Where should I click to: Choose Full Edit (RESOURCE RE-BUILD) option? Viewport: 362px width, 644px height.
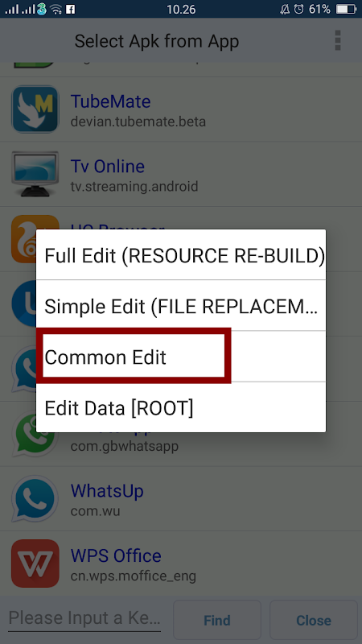point(181,254)
